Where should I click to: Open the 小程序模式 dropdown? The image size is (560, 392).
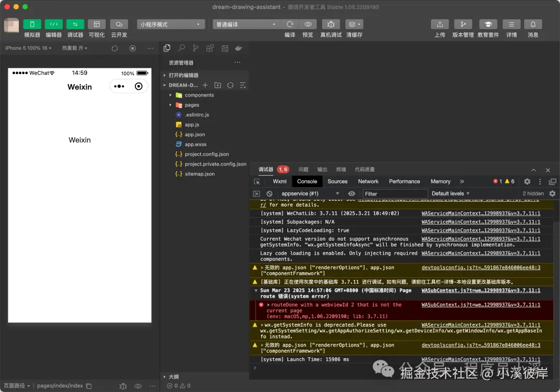click(x=171, y=24)
